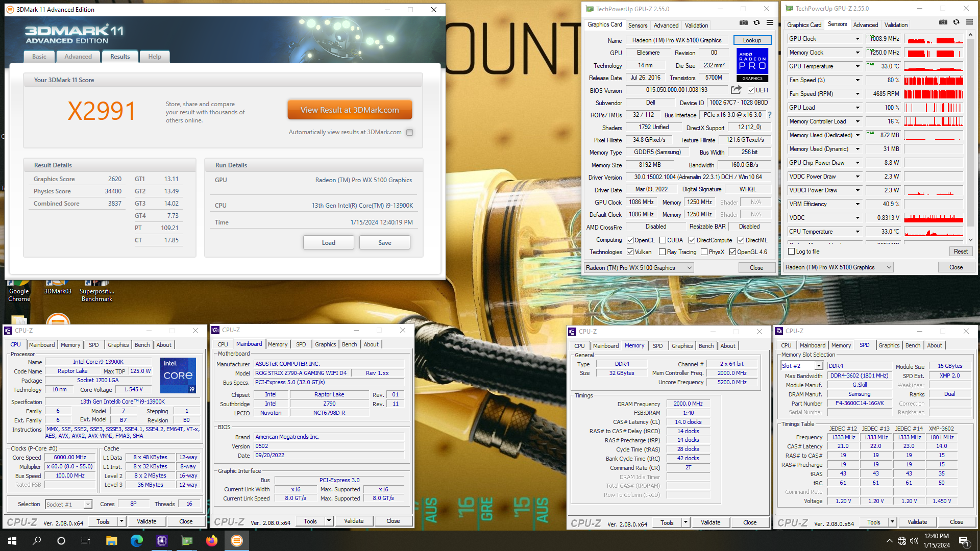This screenshot has width=980, height=551.
Task: Expand GPU Clock sensor dropdown
Action: [857, 39]
